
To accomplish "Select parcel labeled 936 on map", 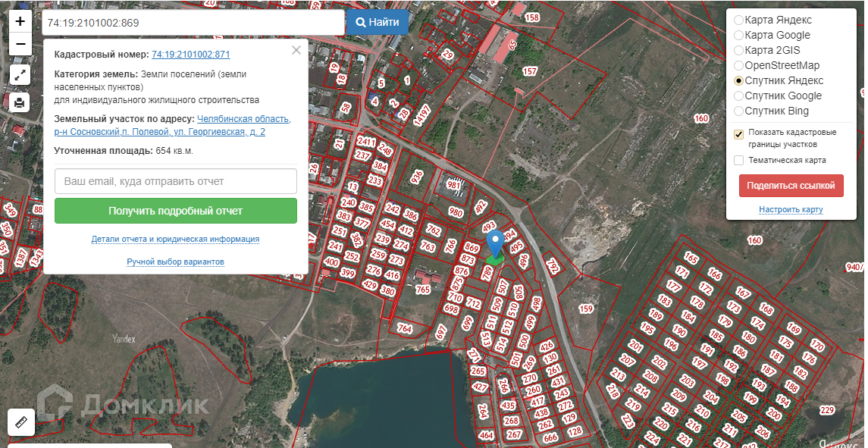I will (x=418, y=177).
